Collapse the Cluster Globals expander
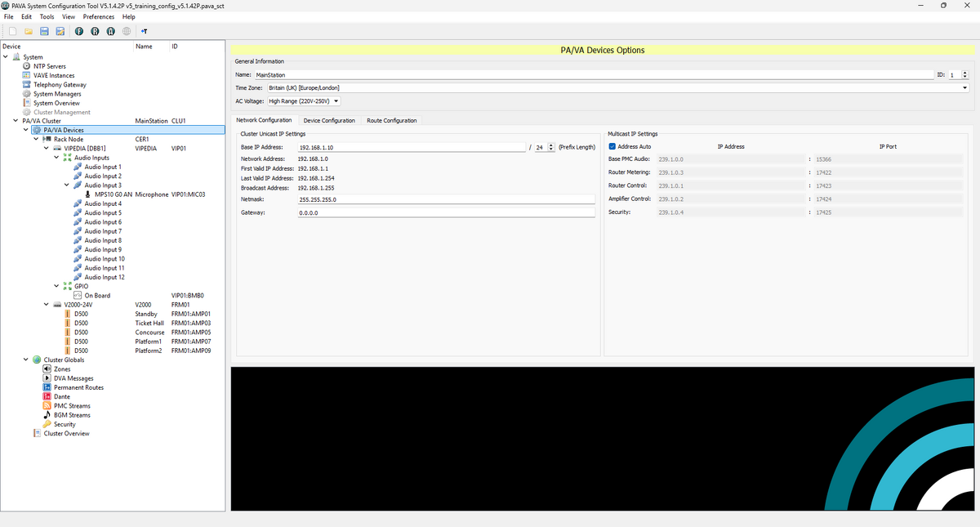Image resolution: width=980 pixels, height=527 pixels. pyautogui.click(x=26, y=360)
